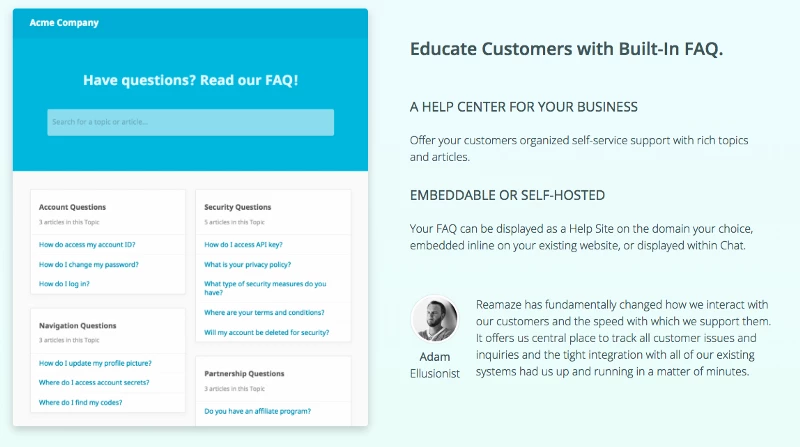Open 'What is your privacy policy?' article
This screenshot has width=800, height=447.
(248, 265)
